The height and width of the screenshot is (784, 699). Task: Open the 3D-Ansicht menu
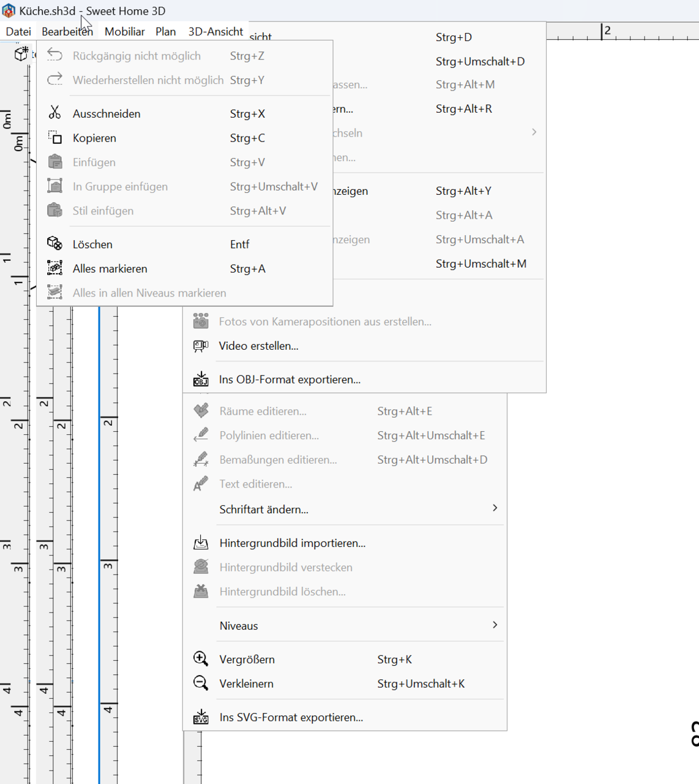[215, 31]
